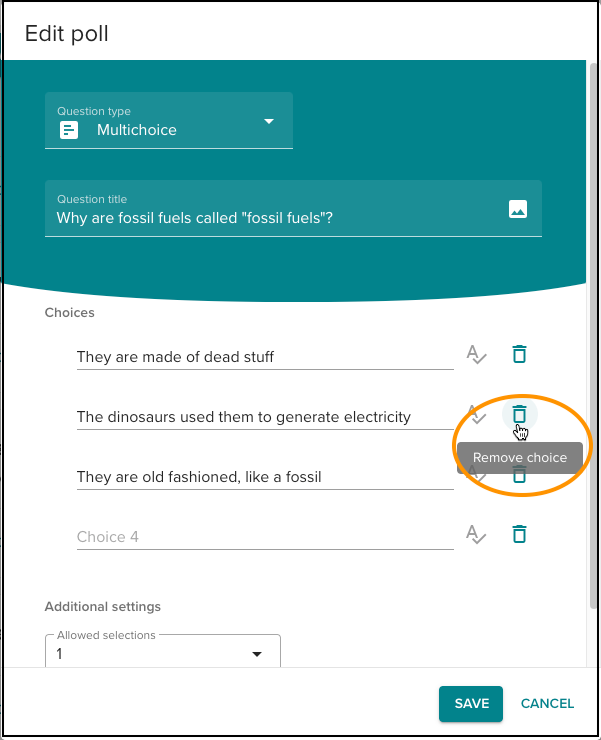This screenshot has width=601, height=740.
Task: Delete the empty Choice 4 row
Action: click(519, 534)
